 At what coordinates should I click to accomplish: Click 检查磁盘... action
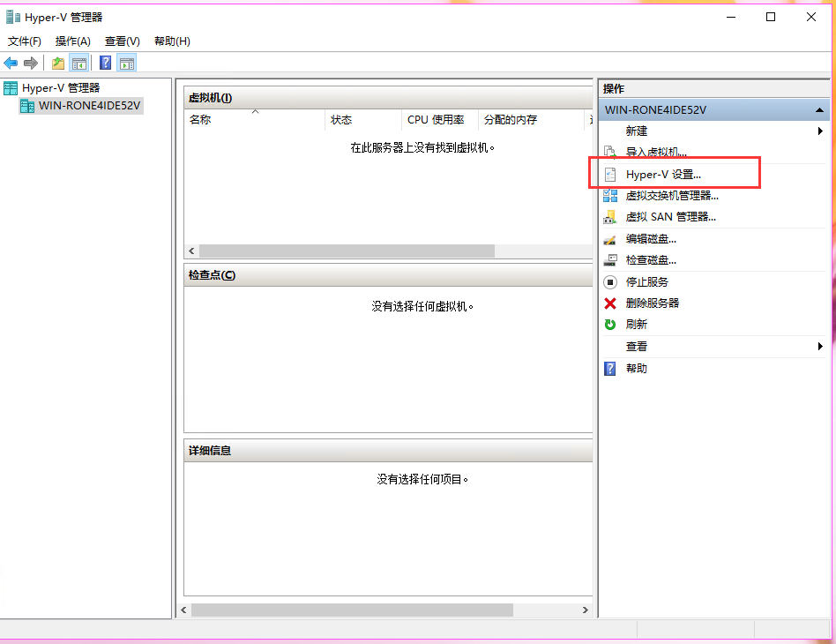click(651, 260)
